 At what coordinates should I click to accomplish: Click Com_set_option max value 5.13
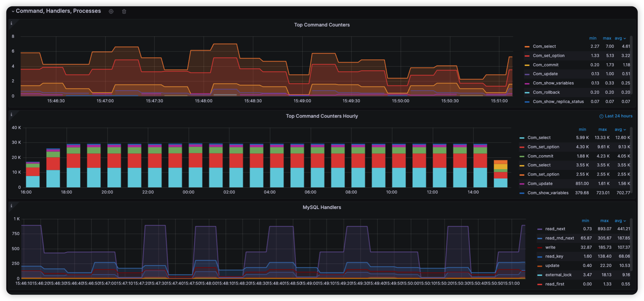tap(610, 56)
